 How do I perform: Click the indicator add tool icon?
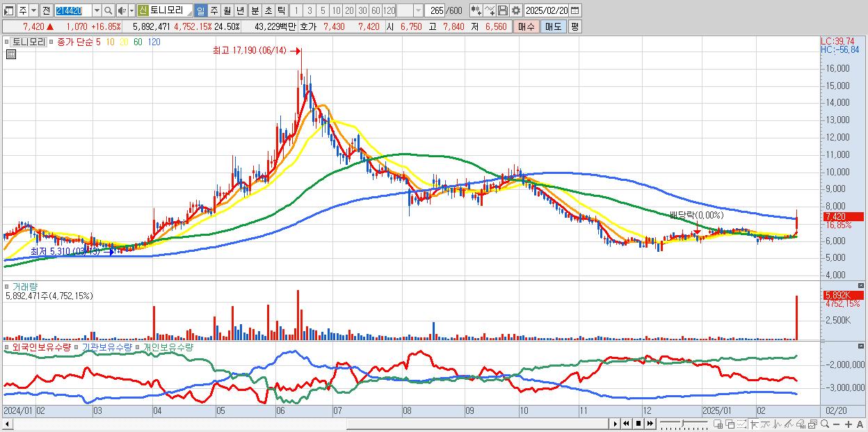point(476,10)
